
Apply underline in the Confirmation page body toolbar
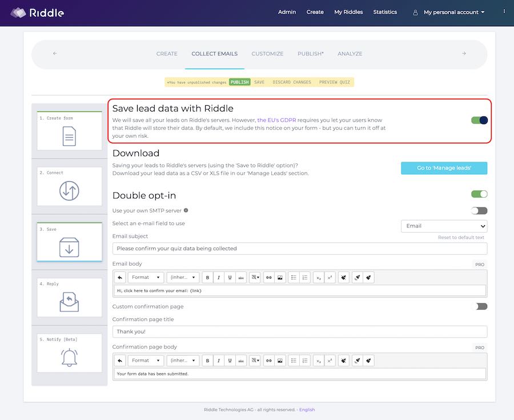click(x=230, y=361)
